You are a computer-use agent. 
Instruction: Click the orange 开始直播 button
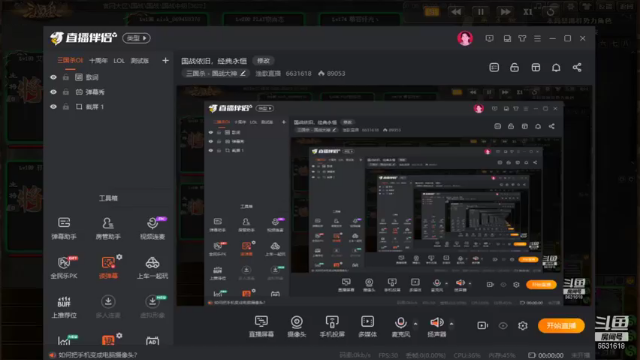[x=561, y=326]
